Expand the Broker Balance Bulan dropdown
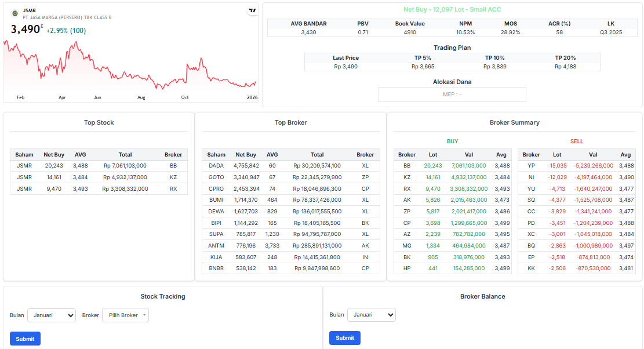This screenshot has height=349, width=644. point(371,315)
